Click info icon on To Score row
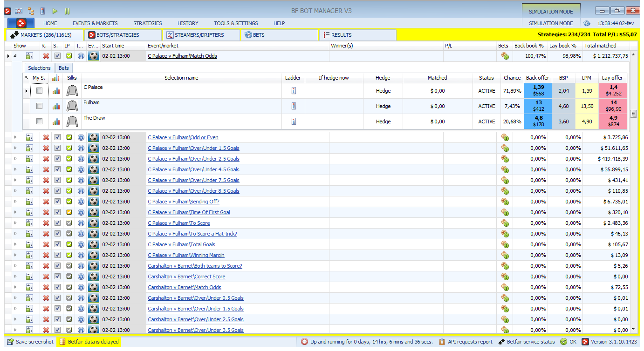 (81, 223)
